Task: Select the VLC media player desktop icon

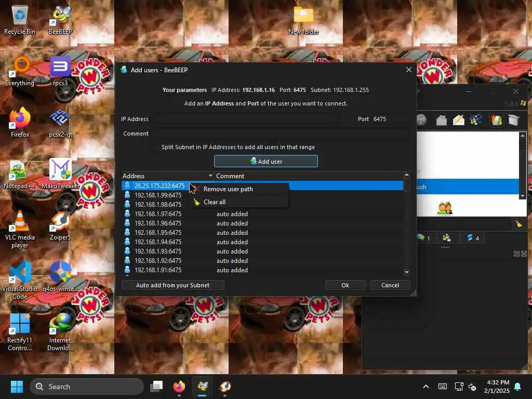Action: (20, 229)
